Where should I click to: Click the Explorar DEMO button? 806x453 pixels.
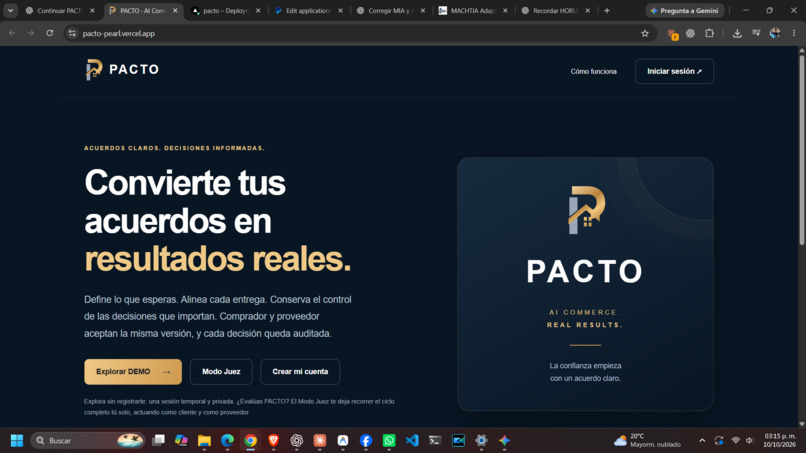pos(133,372)
